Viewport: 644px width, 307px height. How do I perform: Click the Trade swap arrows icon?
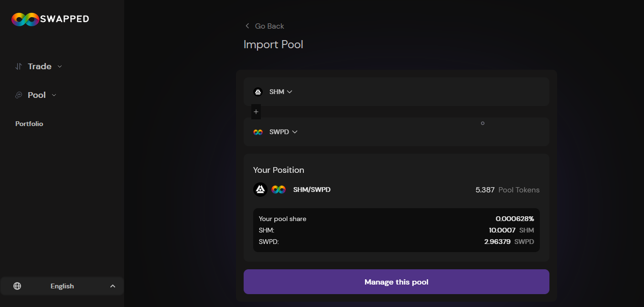pos(19,66)
